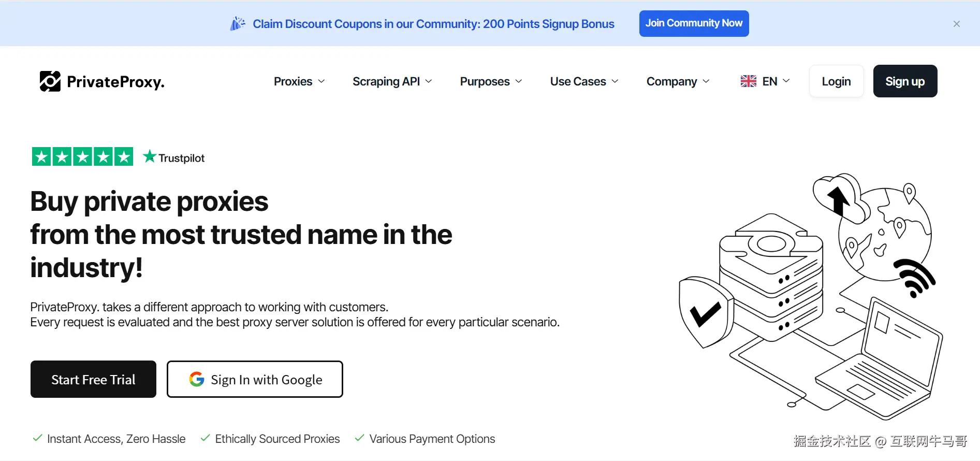Click the PrivateProxy logo icon
The height and width of the screenshot is (461, 980).
(50, 81)
